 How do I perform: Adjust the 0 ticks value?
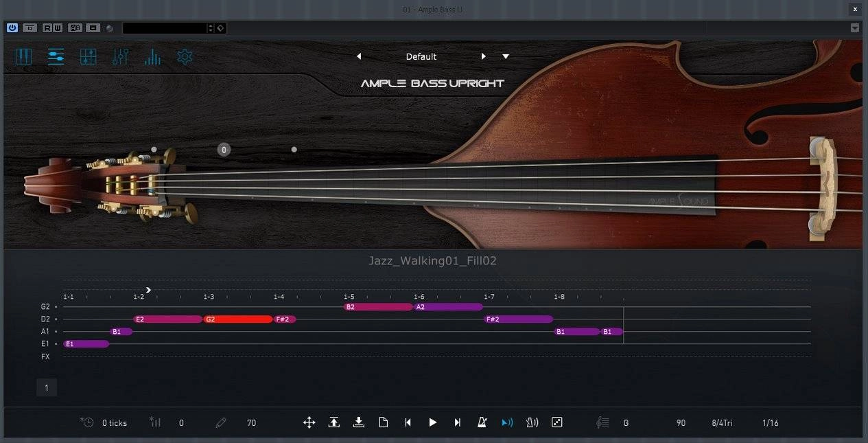pos(115,423)
